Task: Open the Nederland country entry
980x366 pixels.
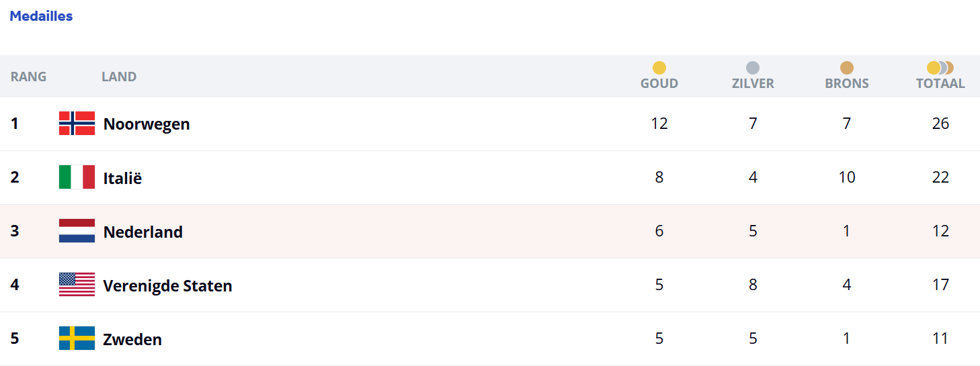Action: pos(143,232)
